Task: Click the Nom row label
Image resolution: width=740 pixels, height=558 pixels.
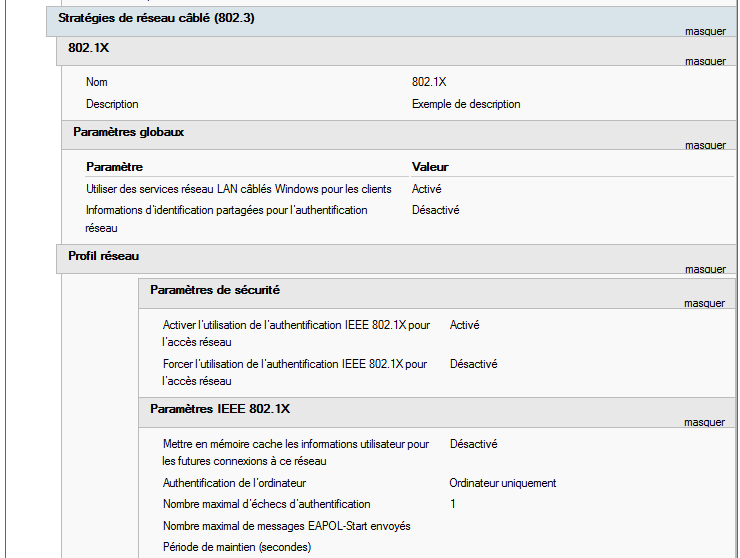Action: click(x=96, y=82)
